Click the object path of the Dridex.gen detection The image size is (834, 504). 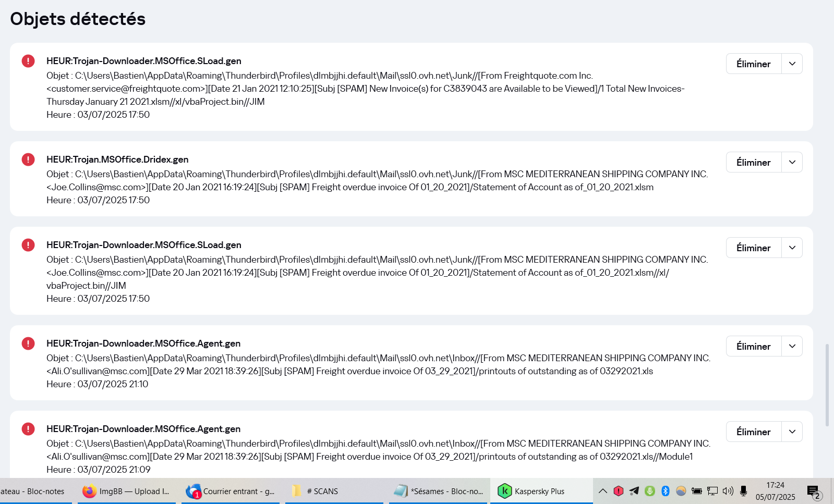tap(378, 180)
